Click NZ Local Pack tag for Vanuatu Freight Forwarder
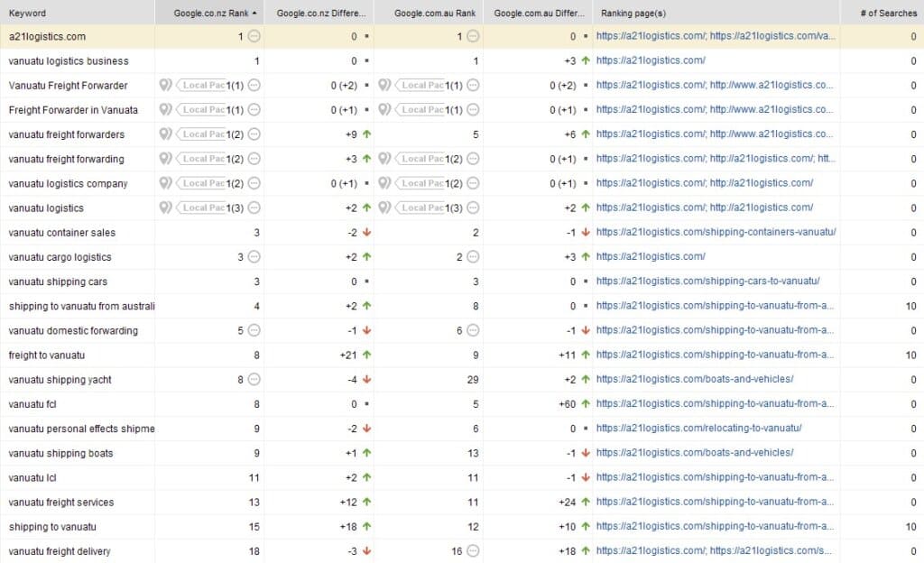This screenshot has height=563, width=924. pyautogui.click(x=201, y=86)
